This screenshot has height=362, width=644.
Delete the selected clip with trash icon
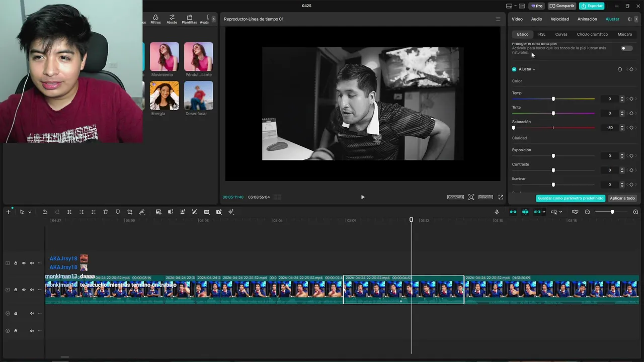click(106, 212)
